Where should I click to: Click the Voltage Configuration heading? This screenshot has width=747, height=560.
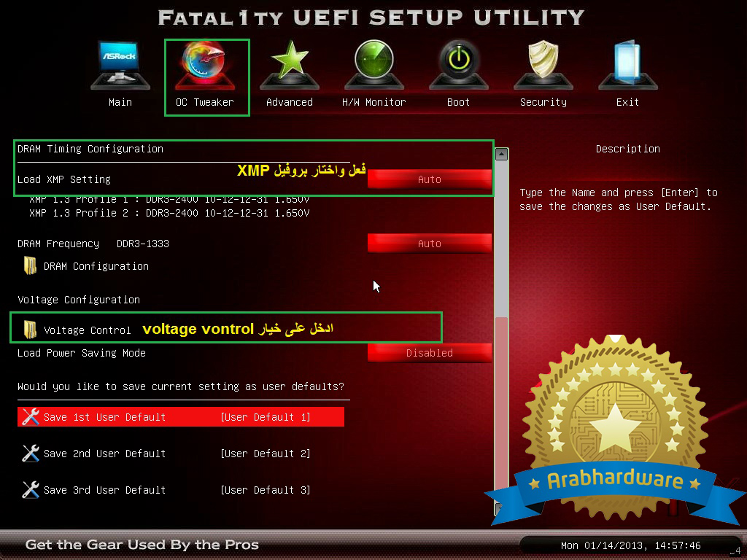click(79, 300)
